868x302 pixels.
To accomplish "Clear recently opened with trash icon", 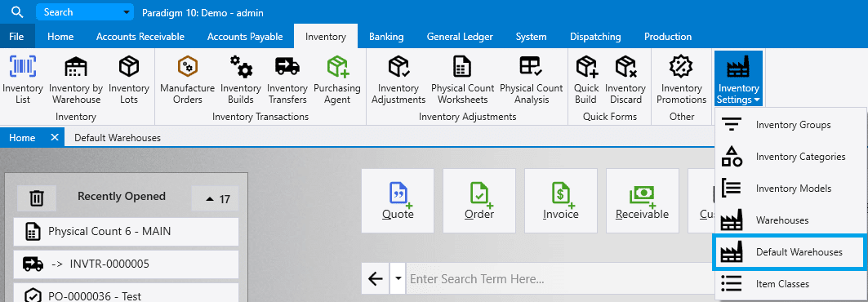I will [36, 198].
